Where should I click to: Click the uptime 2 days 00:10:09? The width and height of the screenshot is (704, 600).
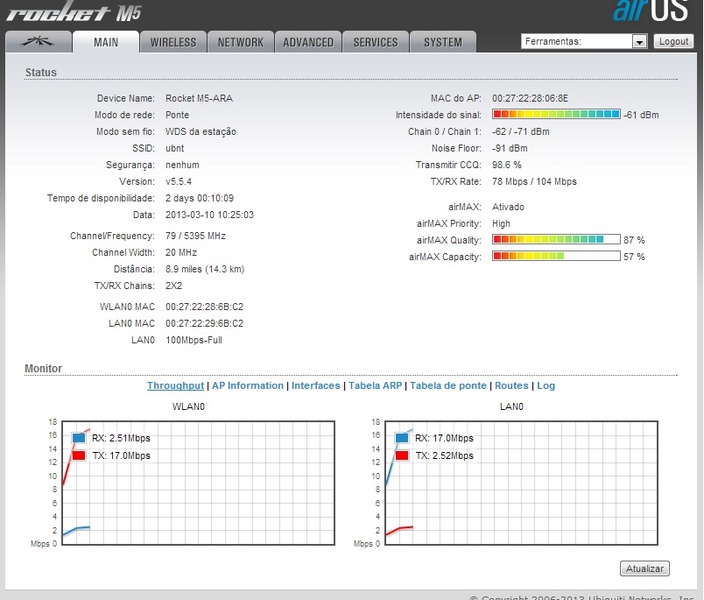(199, 198)
